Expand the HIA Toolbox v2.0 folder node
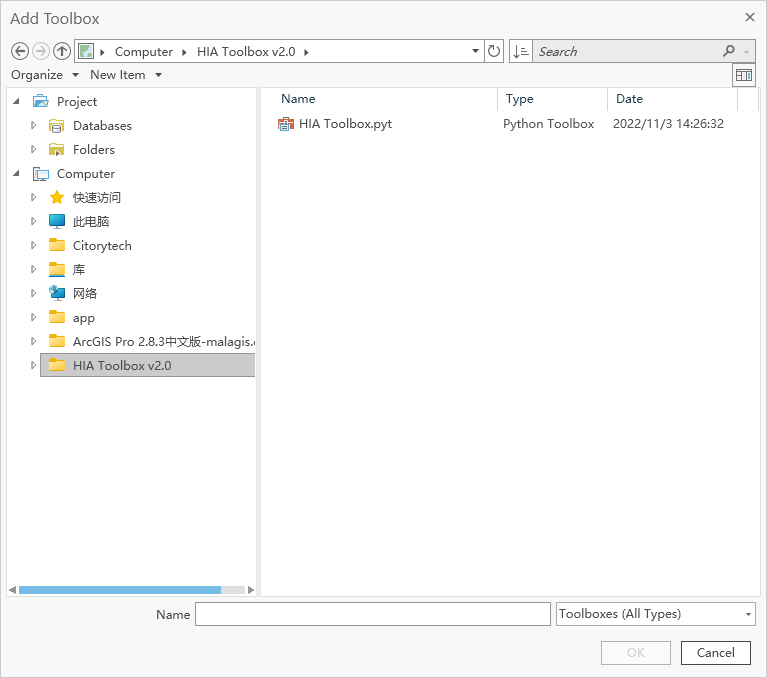 click(33, 366)
